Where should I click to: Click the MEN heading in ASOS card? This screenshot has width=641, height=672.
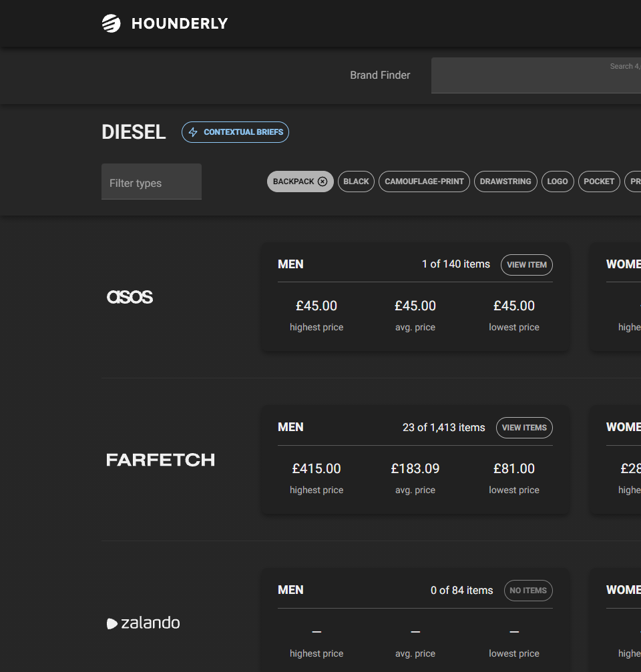[x=290, y=264]
